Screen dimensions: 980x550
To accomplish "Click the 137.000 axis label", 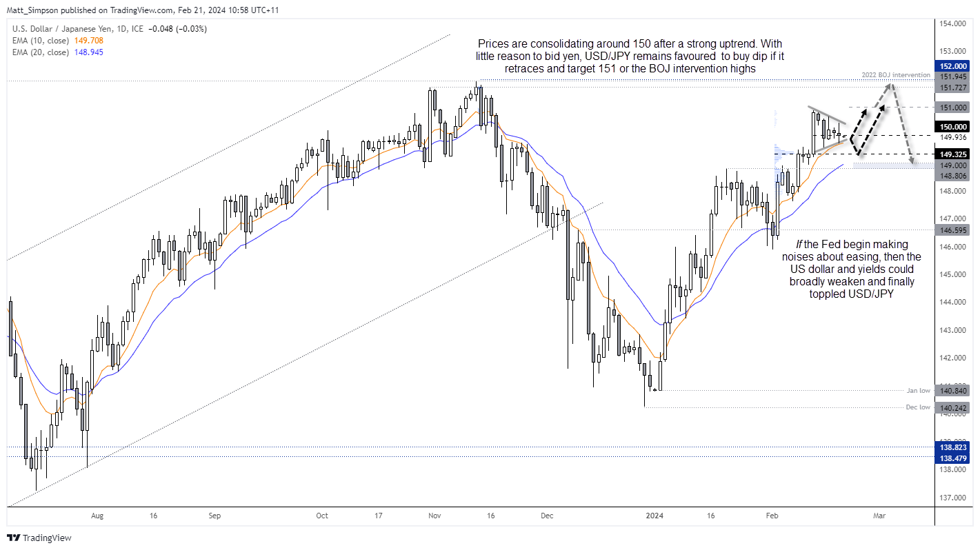I will point(952,497).
